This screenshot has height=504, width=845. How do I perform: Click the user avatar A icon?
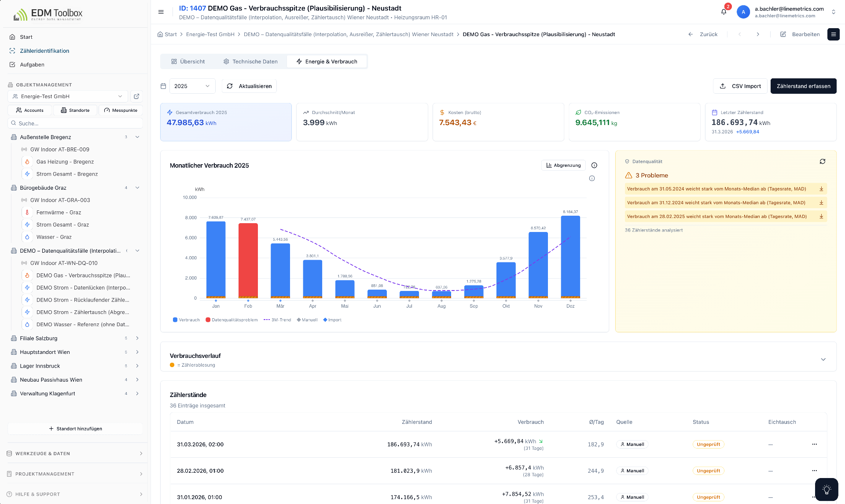coord(743,12)
